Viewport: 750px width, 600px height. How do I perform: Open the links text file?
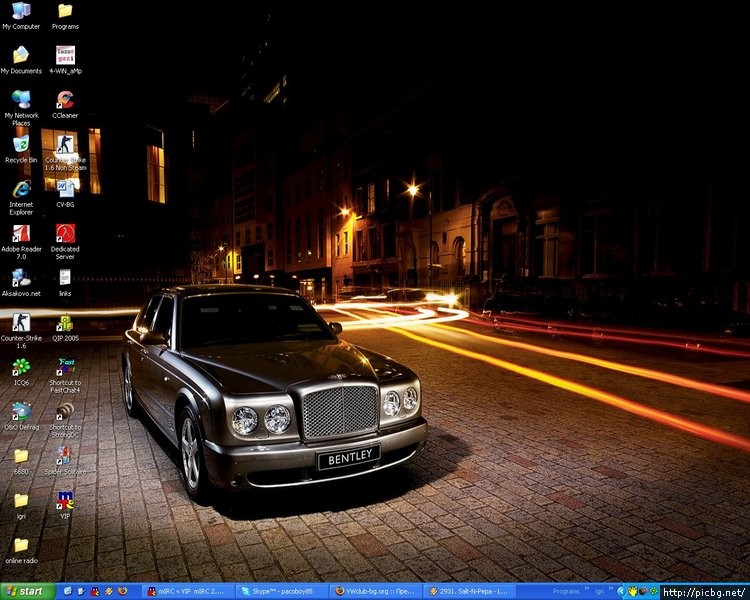pos(65,283)
